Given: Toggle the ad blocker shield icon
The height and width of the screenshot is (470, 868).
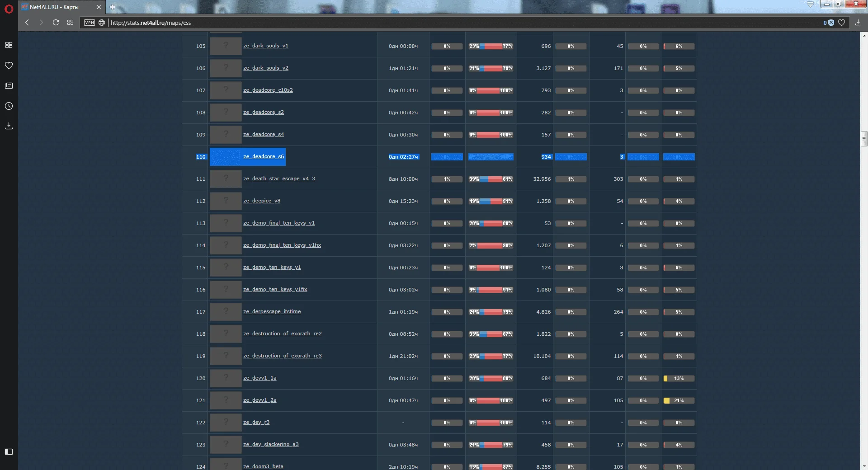Looking at the screenshot, I should click(x=831, y=23).
